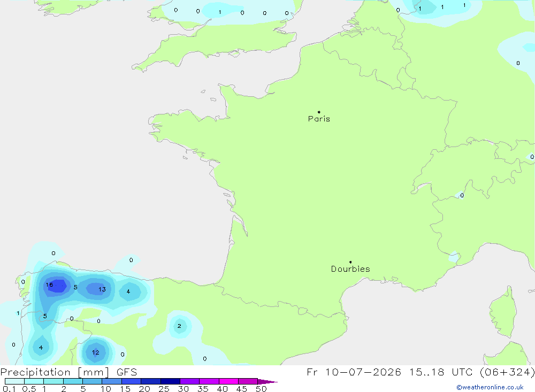Click the Dourbies location label
535x392 pixels.
350,269
